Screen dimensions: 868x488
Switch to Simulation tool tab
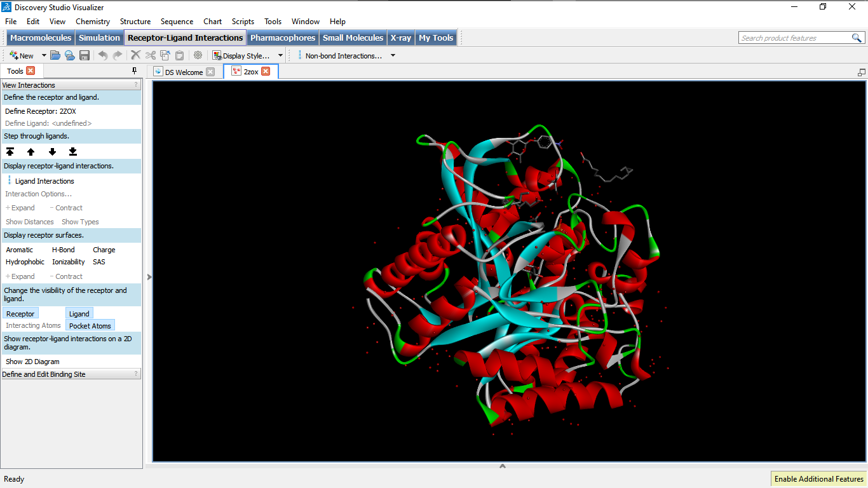99,37
